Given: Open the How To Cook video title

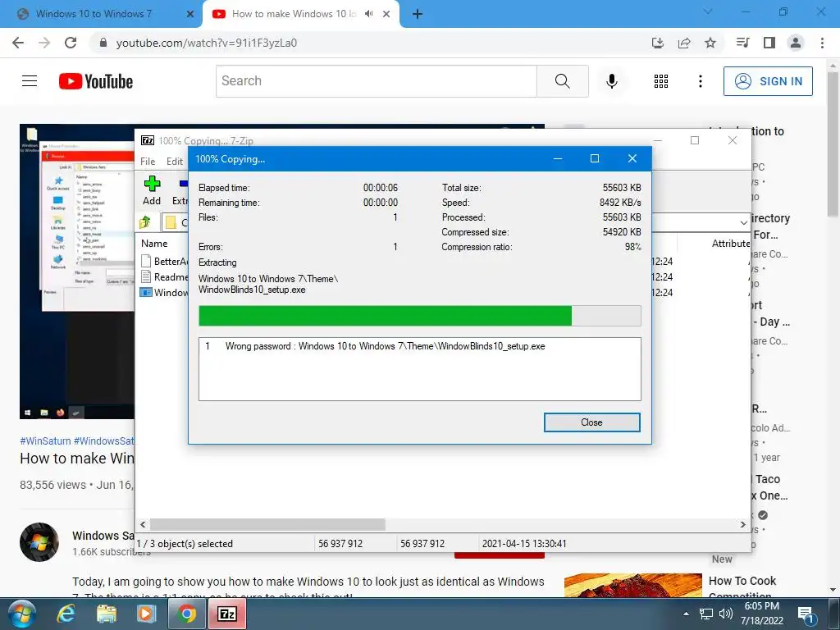Looking at the screenshot, I should point(742,581).
